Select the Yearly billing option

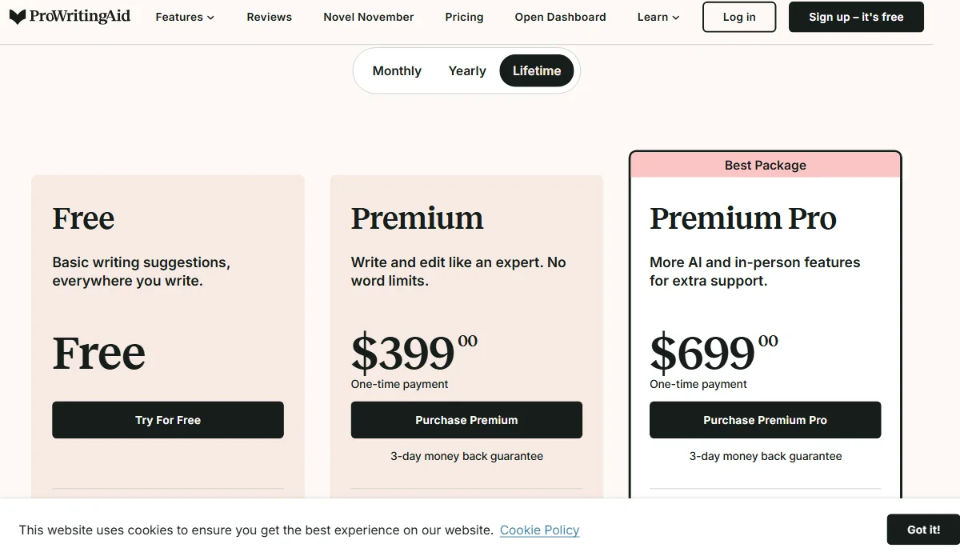pos(466,70)
